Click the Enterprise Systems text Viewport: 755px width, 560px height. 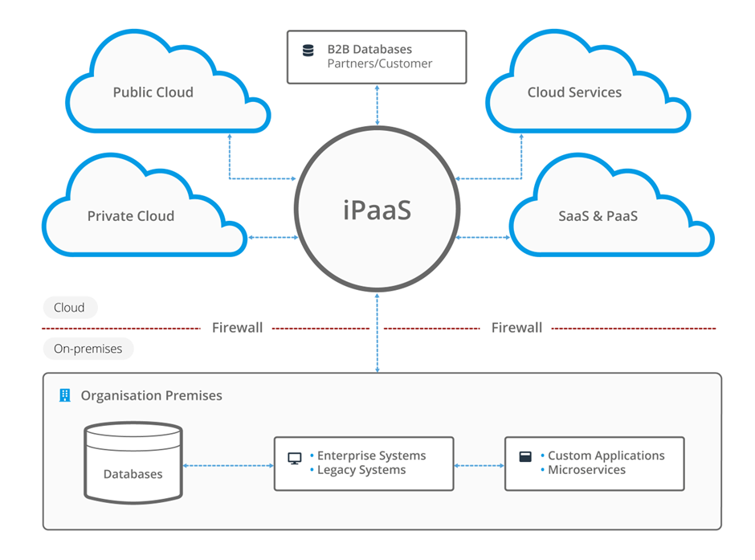[372, 456]
